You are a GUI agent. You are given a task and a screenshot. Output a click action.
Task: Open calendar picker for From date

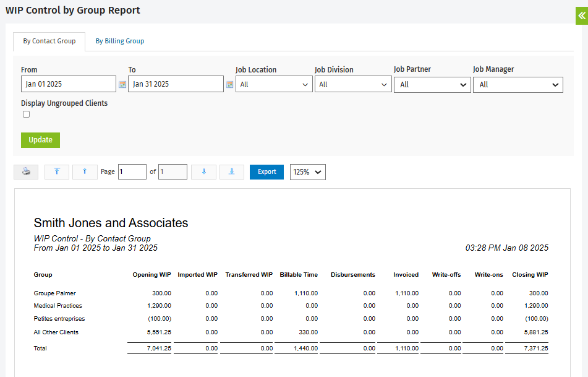tap(122, 84)
